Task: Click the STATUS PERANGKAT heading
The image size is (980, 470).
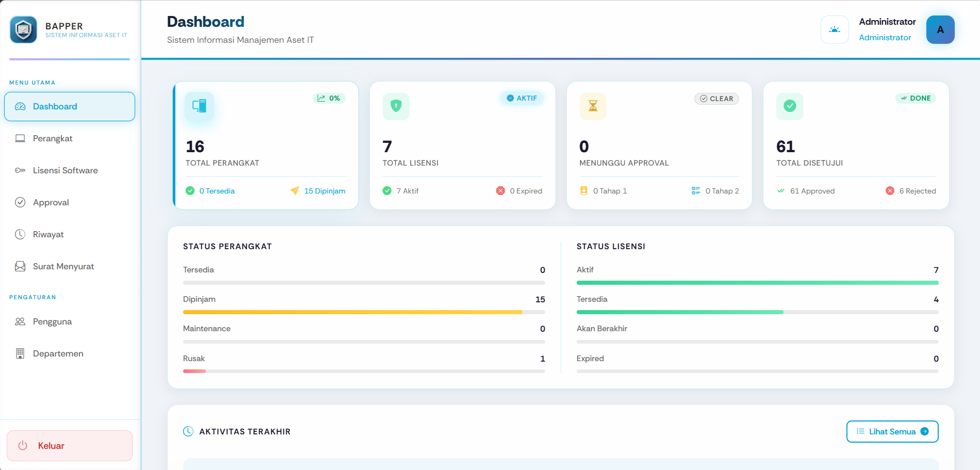Action: coord(227,247)
